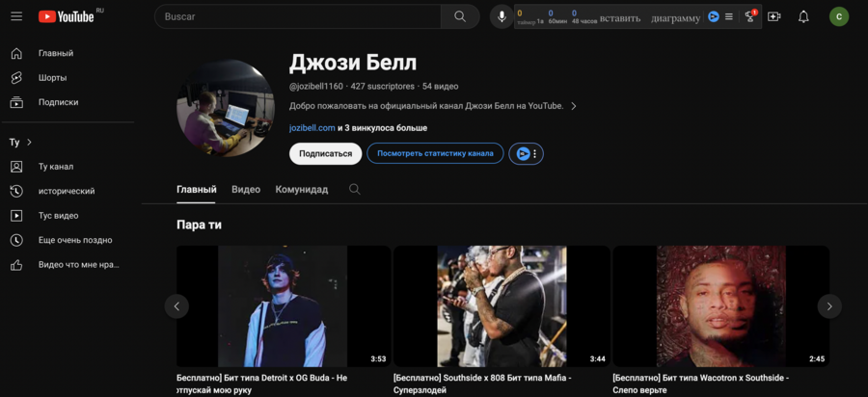
Task: Click the @jozibell1160 handle
Action: pos(316,87)
